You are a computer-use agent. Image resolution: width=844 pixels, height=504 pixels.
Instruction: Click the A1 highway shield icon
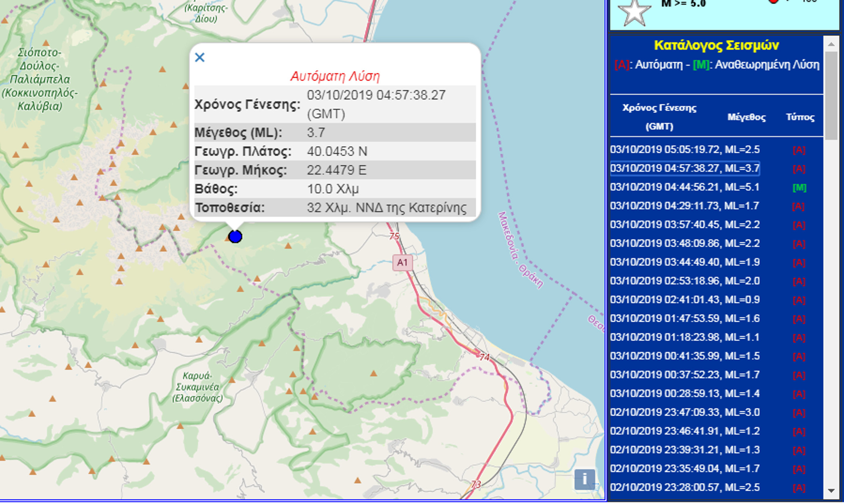(x=402, y=263)
